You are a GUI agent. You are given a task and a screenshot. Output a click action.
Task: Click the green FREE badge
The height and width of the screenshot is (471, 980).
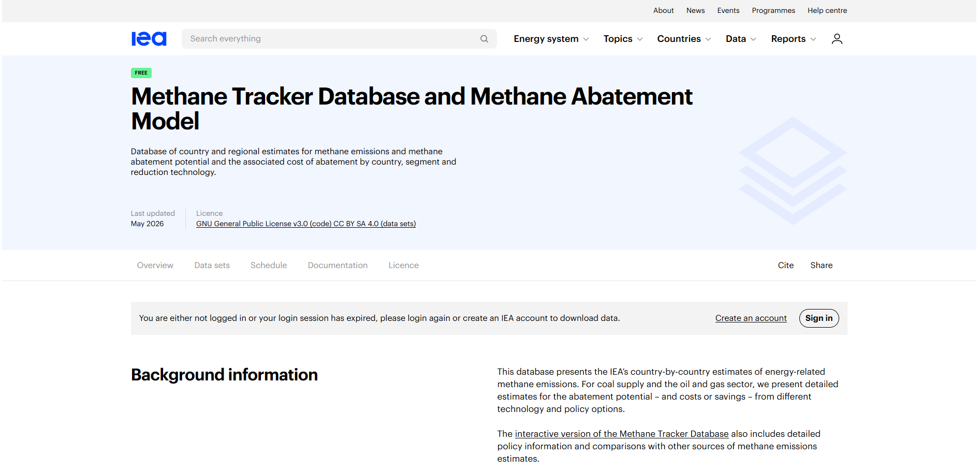[x=141, y=73]
